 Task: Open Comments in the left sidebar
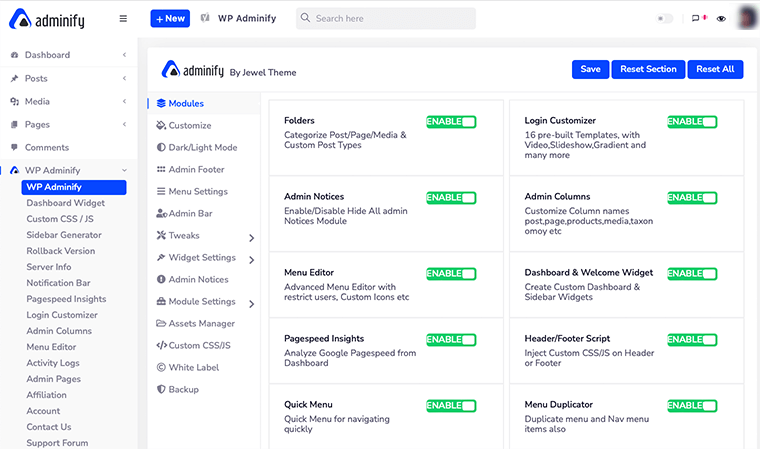click(46, 147)
